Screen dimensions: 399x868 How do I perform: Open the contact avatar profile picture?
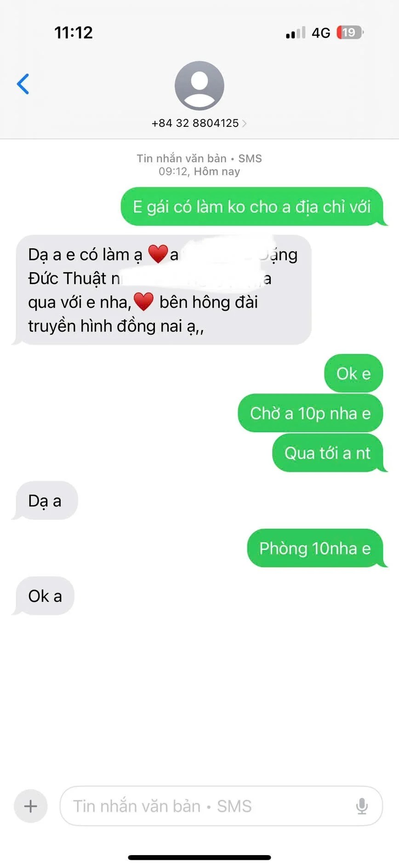(x=199, y=86)
